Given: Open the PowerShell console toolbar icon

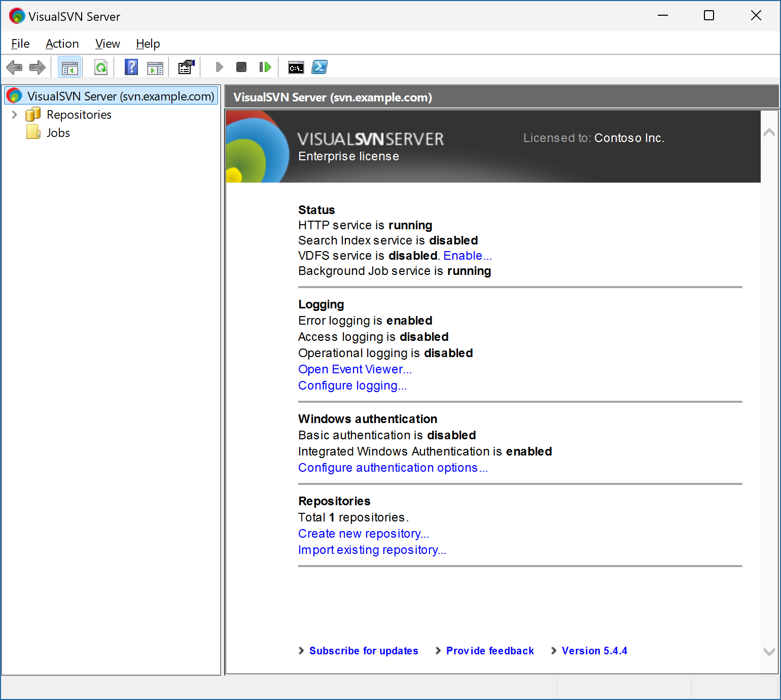Looking at the screenshot, I should 319,67.
